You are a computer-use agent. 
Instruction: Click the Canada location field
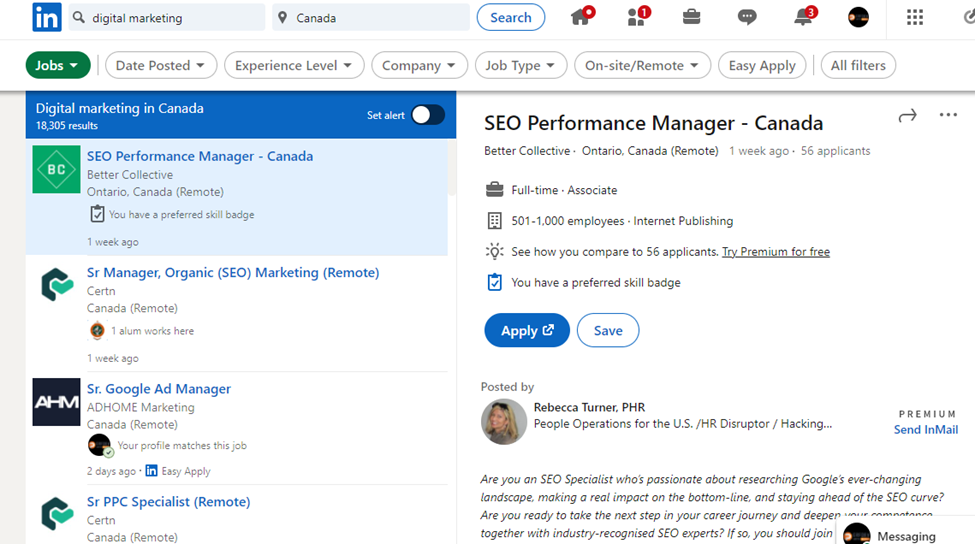371,17
